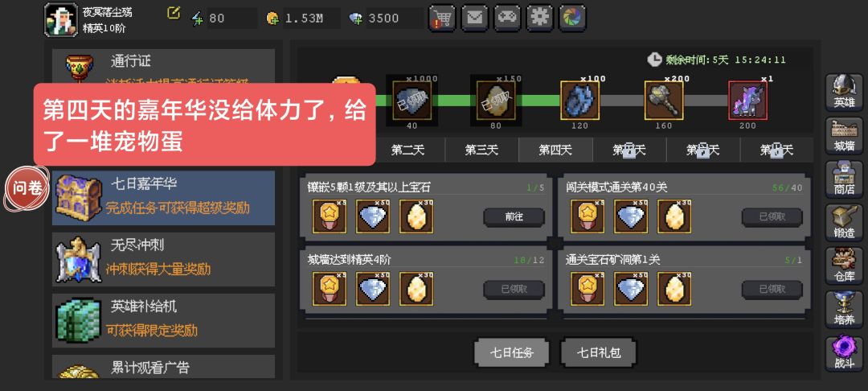868x391 pixels.
Task: Open 英雄补给机 event in the sidebar
Action: (x=163, y=321)
